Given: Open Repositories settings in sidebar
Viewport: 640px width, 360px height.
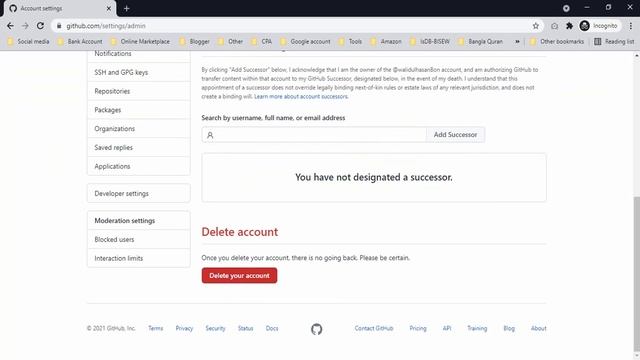Looking at the screenshot, I should coord(139,91).
